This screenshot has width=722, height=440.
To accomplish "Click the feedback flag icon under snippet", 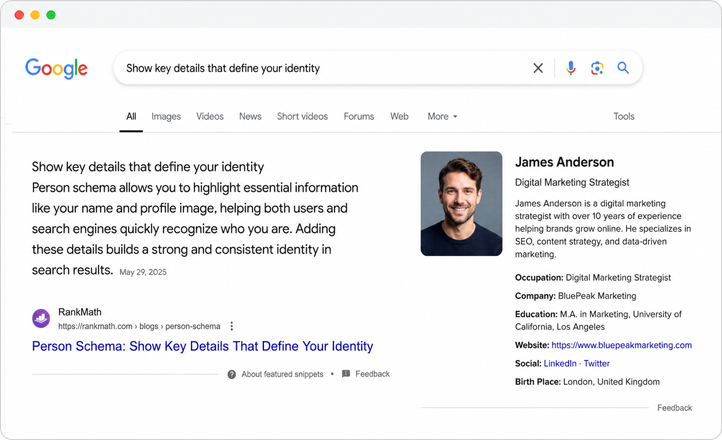I will tap(346, 374).
